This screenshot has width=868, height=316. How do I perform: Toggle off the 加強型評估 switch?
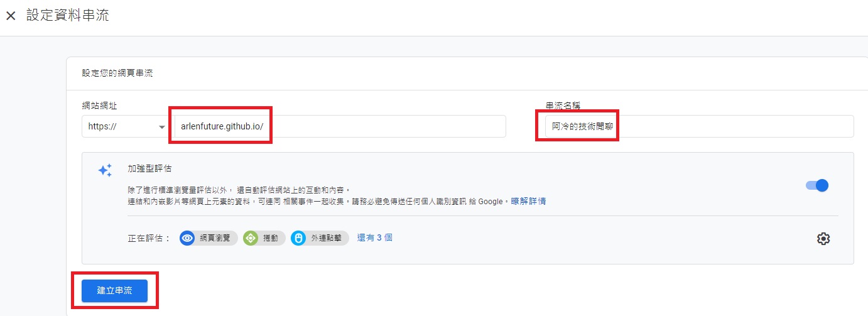pyautogui.click(x=817, y=185)
